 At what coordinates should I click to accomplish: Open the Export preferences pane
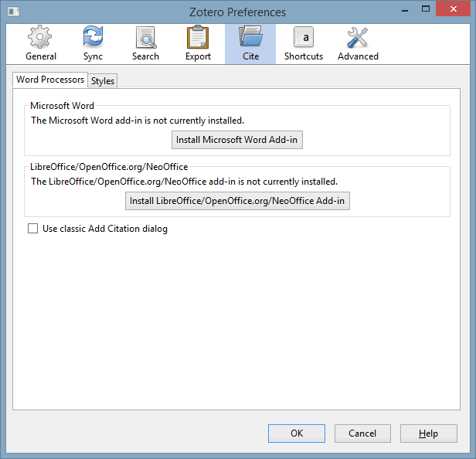(x=198, y=44)
